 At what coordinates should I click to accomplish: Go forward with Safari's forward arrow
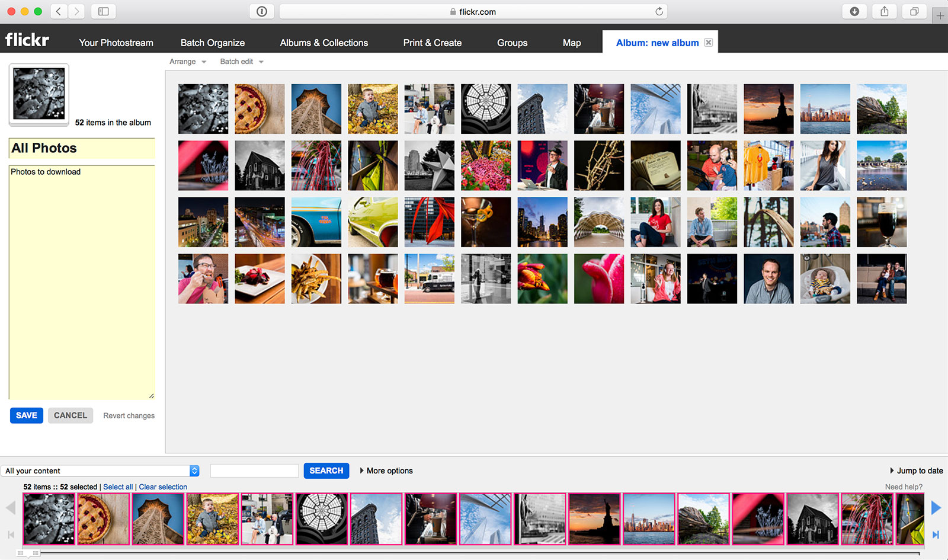tap(76, 11)
